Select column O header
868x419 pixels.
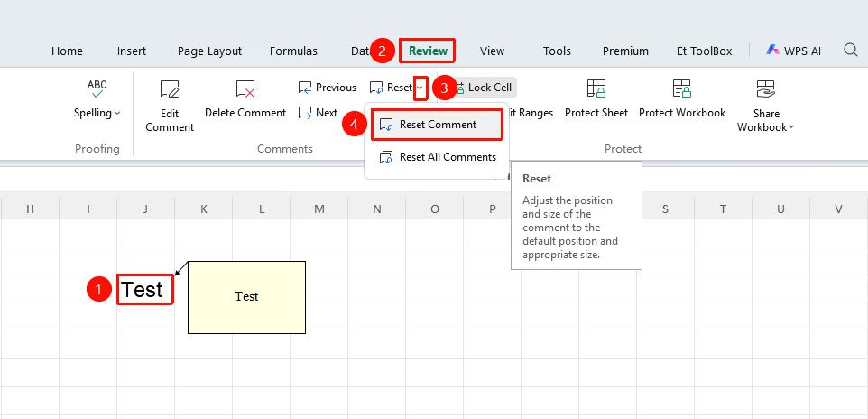coord(435,209)
